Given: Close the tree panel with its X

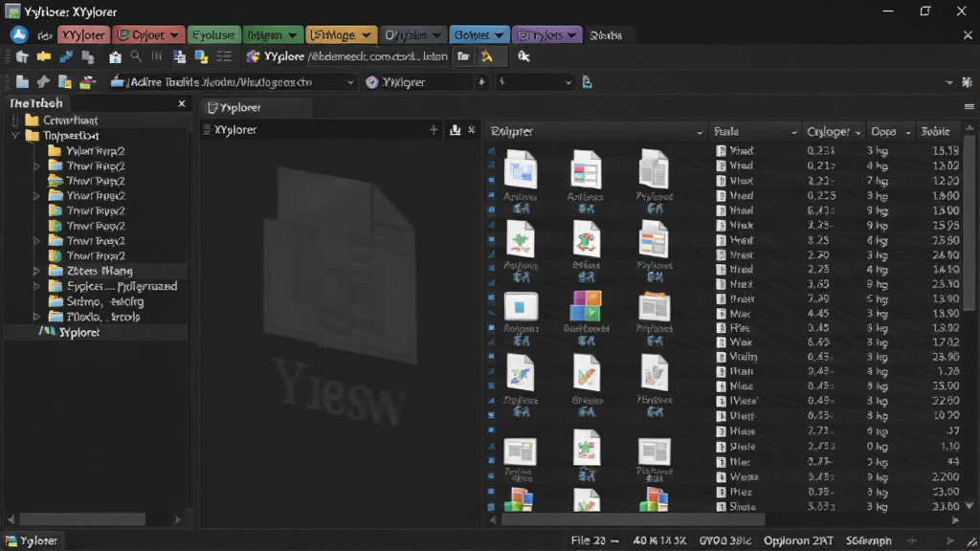Looking at the screenshot, I should (x=181, y=103).
